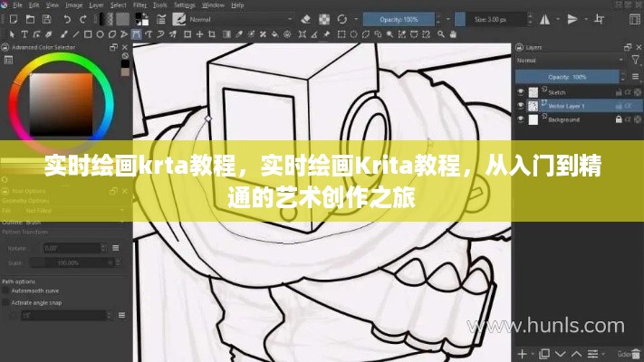
Task: Select the Fill bucket tool
Action: click(274, 34)
